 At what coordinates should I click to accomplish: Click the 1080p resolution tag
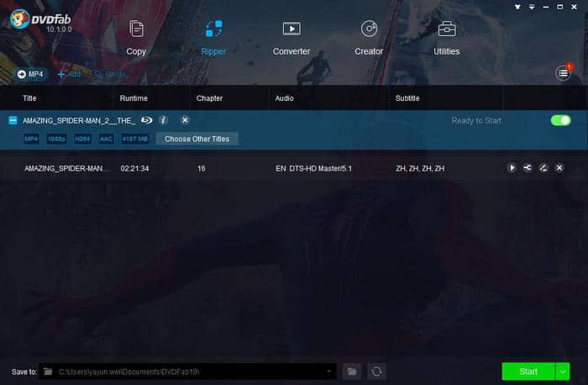(56, 139)
